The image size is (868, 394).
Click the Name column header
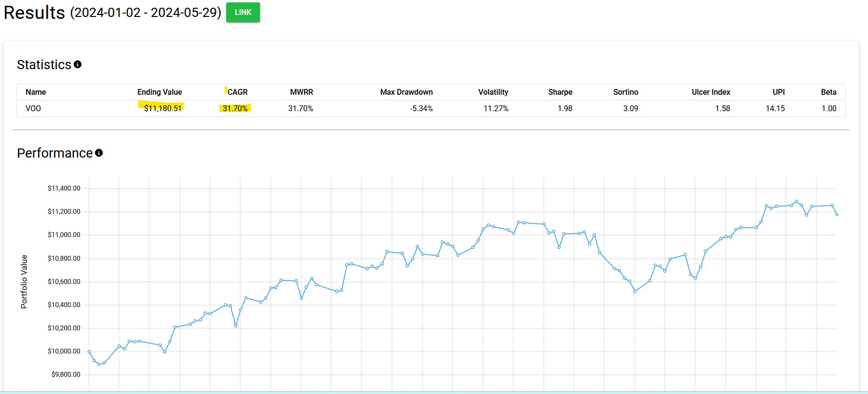(x=36, y=92)
